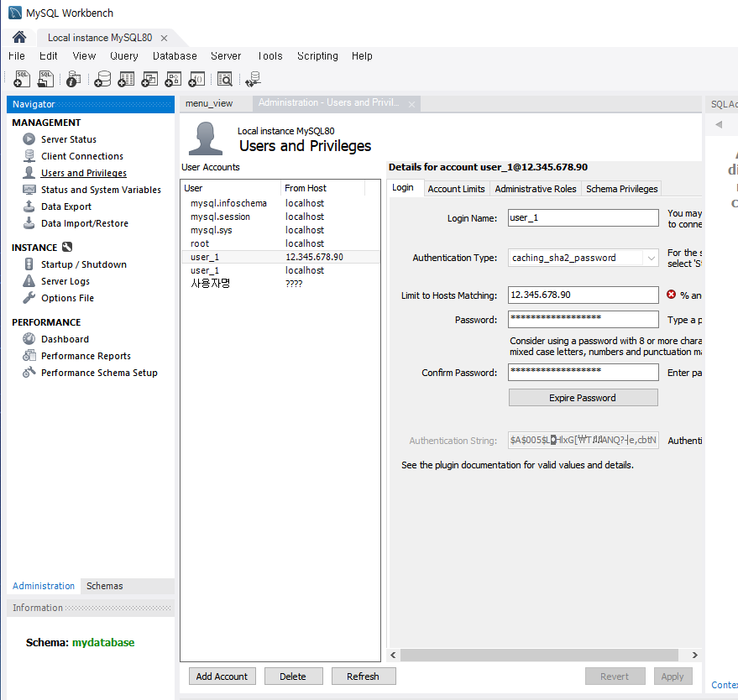Click the Limit to Hosts Matching field
The height and width of the screenshot is (700, 738).
(x=584, y=295)
